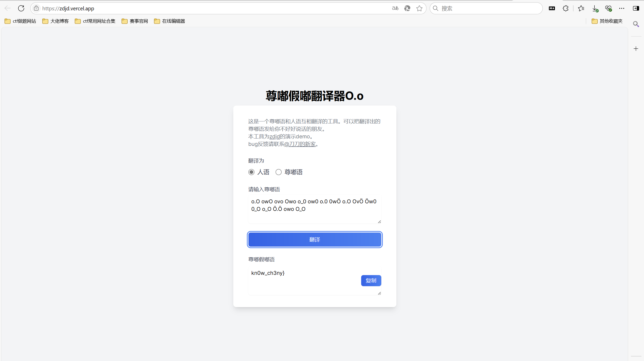Click the 复制 copy button
This screenshot has height=361, width=644.
pos(371,280)
